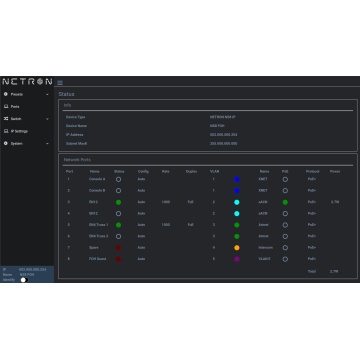Image resolution: width=360 pixels, height=360 pixels.
Task: Click the green PoE indicator on port 3
Action: coord(285,202)
